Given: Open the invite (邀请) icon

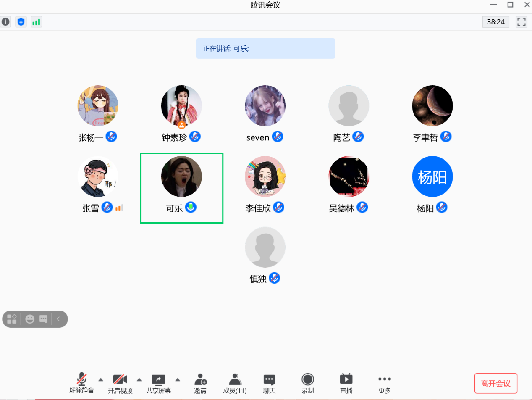Looking at the screenshot, I should tap(200, 384).
